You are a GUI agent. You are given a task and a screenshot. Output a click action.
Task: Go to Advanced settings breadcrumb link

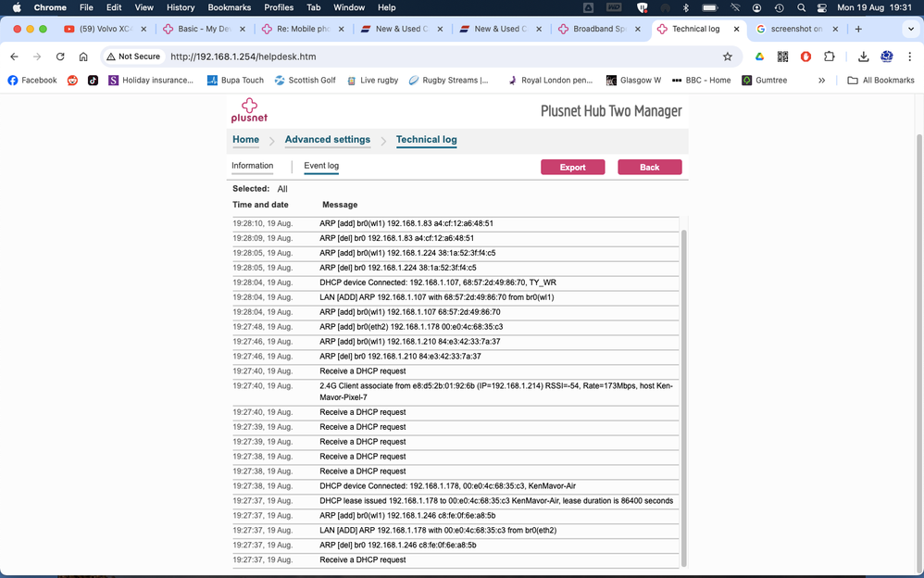(327, 140)
